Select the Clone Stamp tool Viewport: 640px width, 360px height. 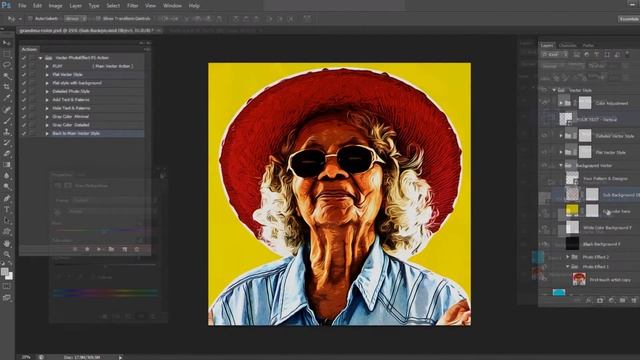[7, 131]
